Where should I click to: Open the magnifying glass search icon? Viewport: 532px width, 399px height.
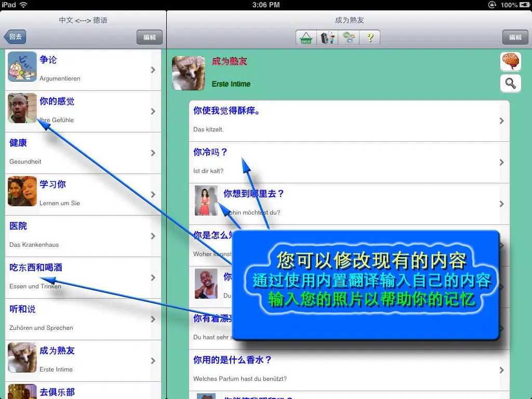tap(511, 84)
